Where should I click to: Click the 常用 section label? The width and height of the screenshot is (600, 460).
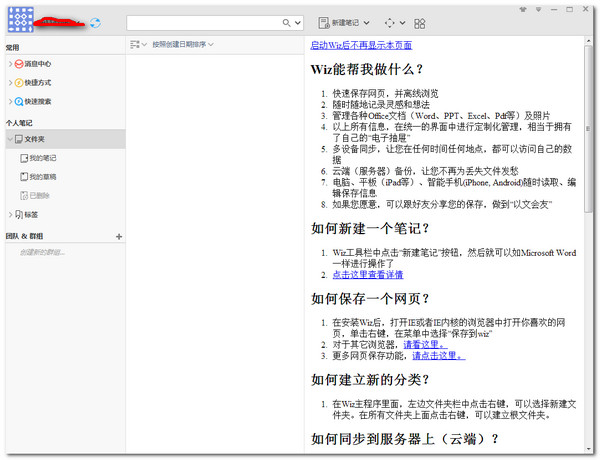(12, 47)
